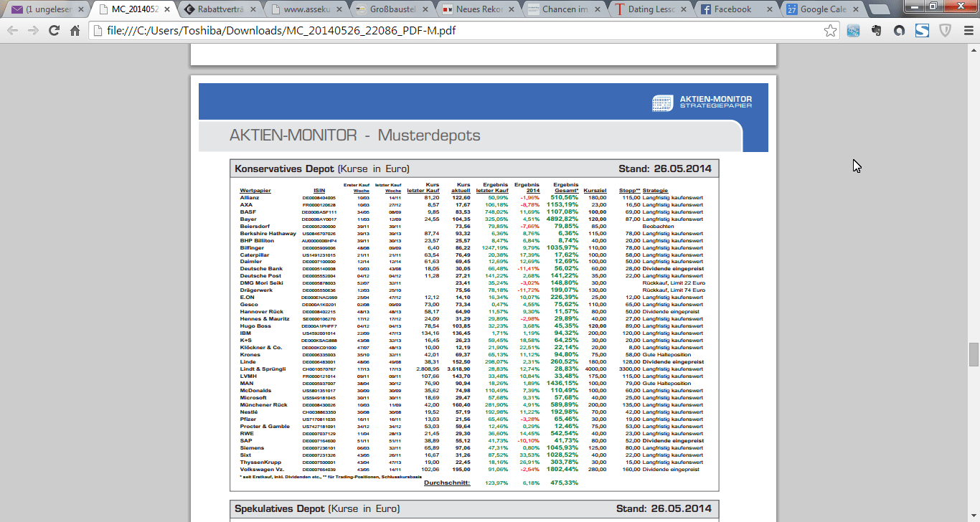Close the MC_2014052 PDF tab
980x522 pixels.
click(x=167, y=9)
